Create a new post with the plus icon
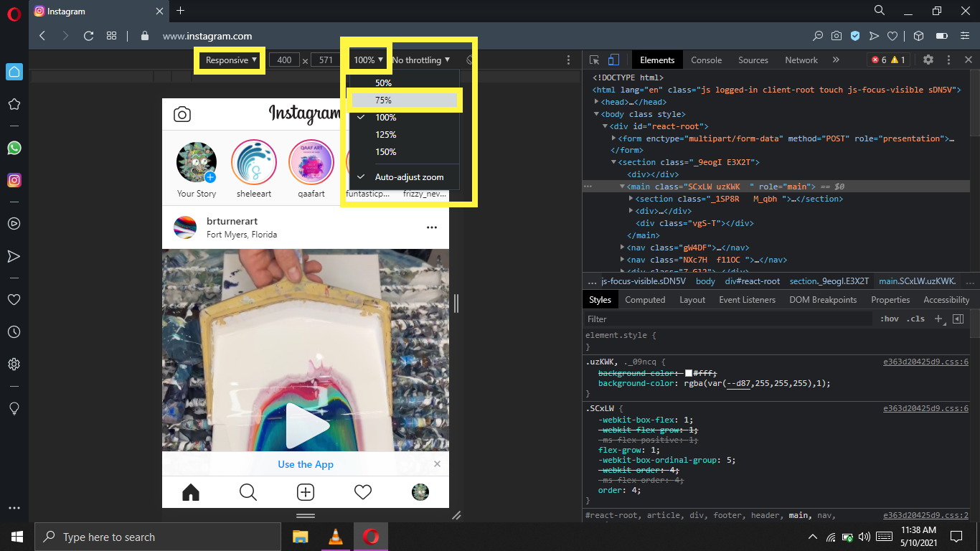 point(306,492)
